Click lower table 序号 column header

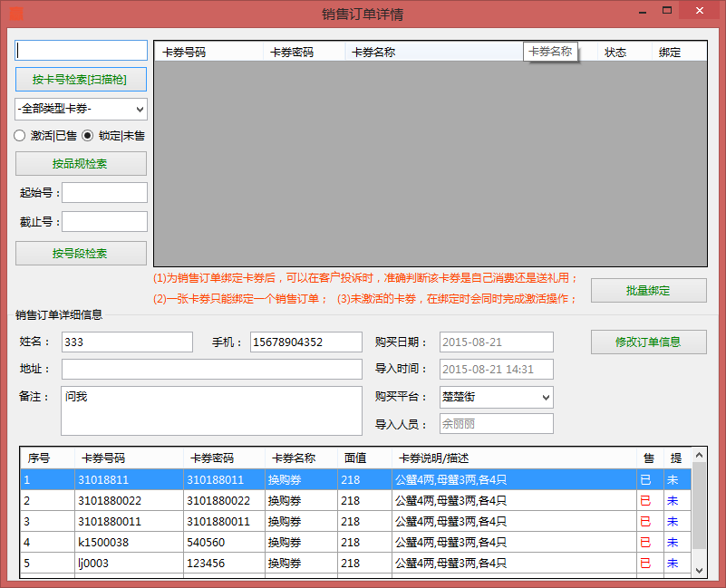tap(48, 458)
